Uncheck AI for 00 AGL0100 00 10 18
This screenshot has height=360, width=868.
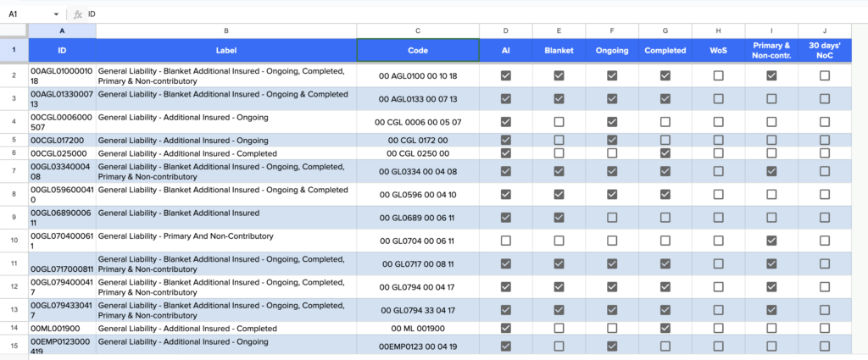[x=505, y=75]
